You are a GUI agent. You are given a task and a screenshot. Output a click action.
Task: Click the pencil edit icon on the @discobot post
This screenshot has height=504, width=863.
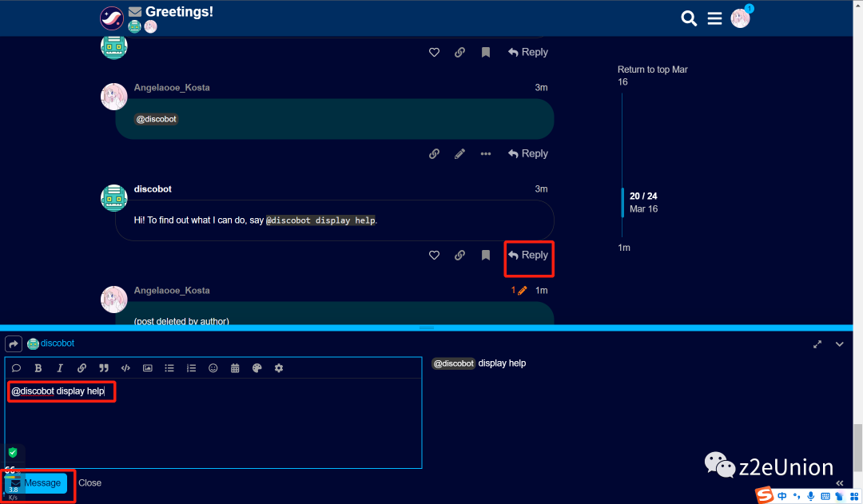[459, 153]
